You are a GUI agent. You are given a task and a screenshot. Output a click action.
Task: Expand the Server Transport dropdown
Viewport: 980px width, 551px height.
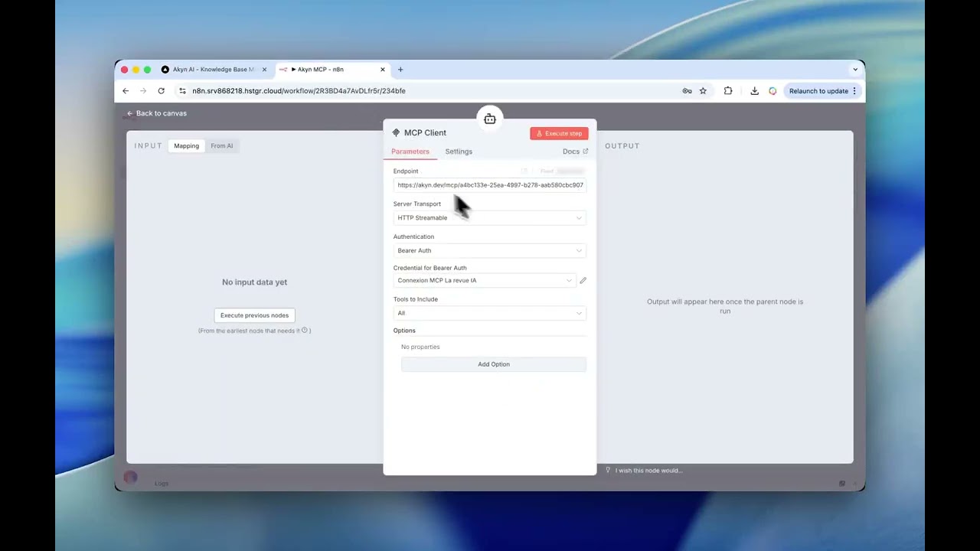click(x=490, y=218)
